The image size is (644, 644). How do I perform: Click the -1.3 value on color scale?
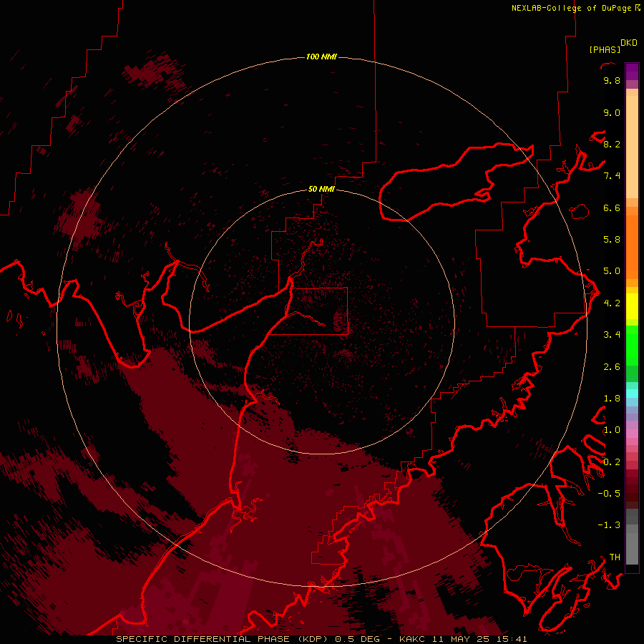pos(609,525)
